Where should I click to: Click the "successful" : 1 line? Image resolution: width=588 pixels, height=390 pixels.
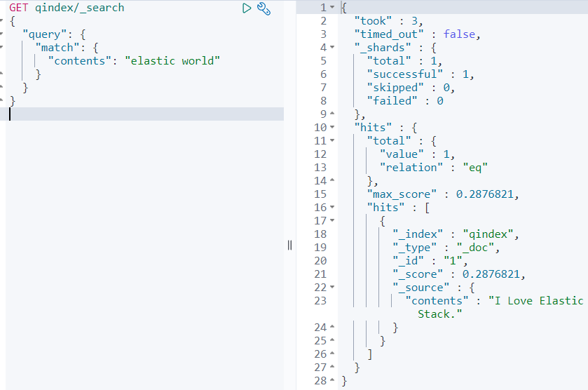tap(421, 74)
